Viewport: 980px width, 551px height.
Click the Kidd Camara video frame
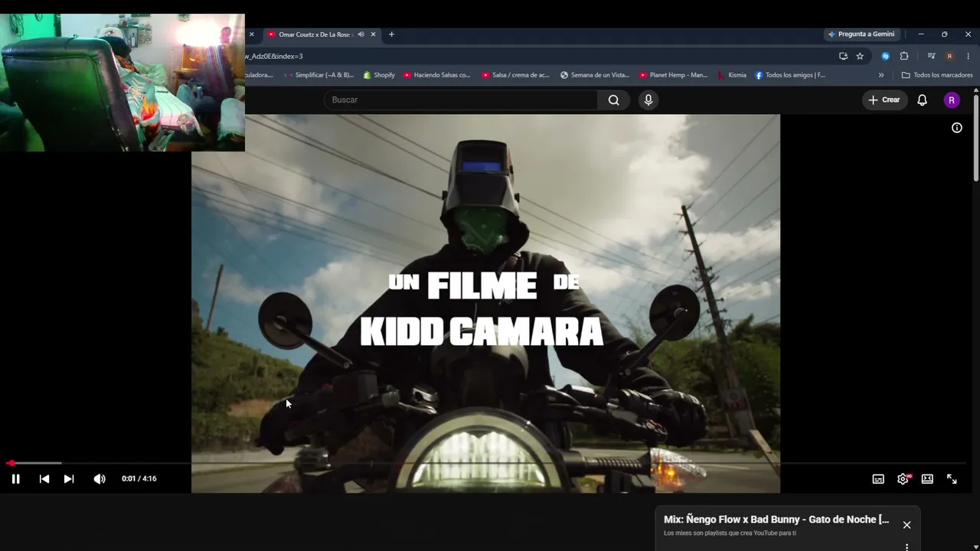(485, 304)
